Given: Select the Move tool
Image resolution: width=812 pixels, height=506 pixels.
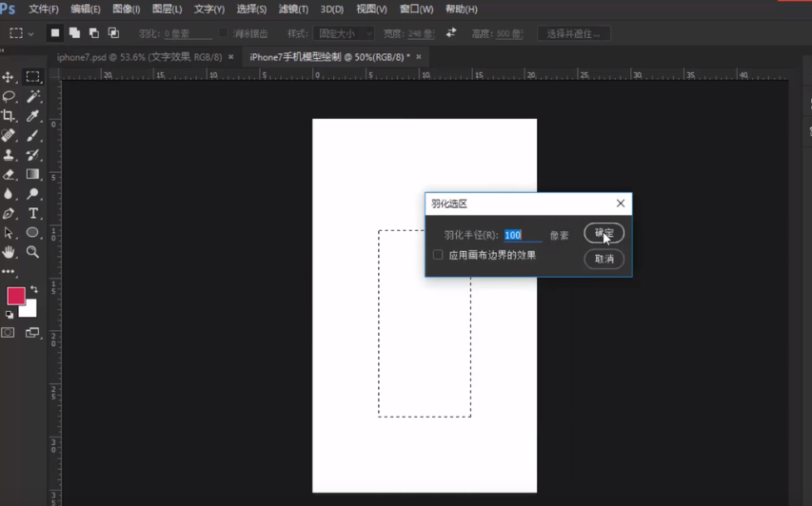Looking at the screenshot, I should tap(8, 77).
